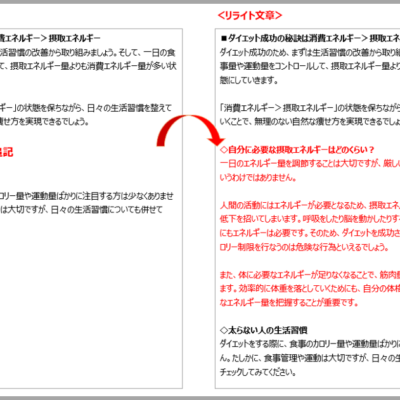Click red line starting また、体に必要なエネルギー

click(310, 275)
